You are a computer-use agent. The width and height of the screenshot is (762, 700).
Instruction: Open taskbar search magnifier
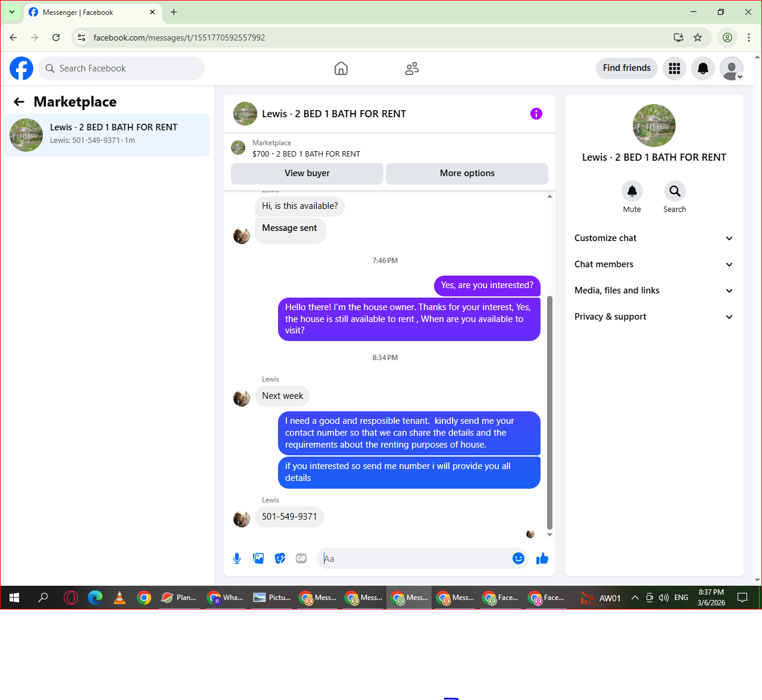point(43,598)
